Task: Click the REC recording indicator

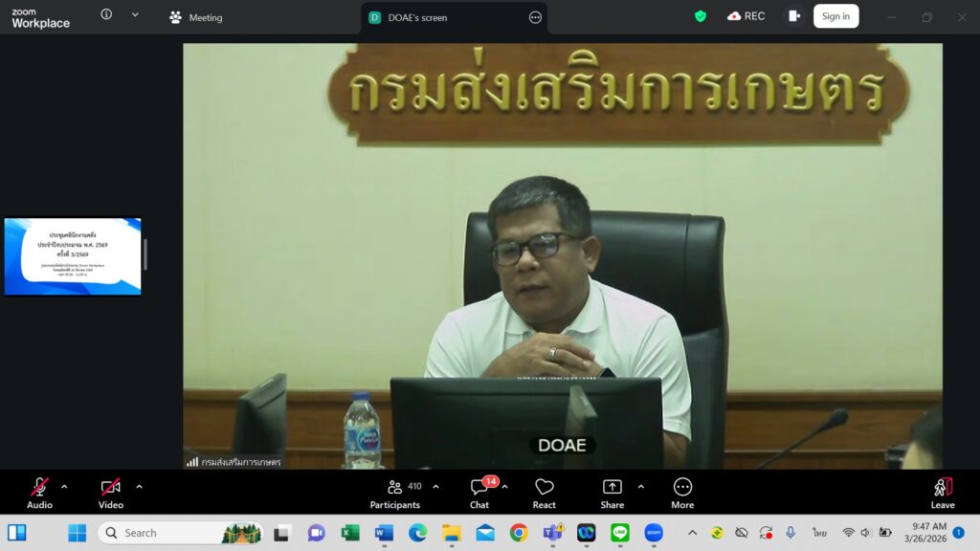Action: tap(746, 16)
